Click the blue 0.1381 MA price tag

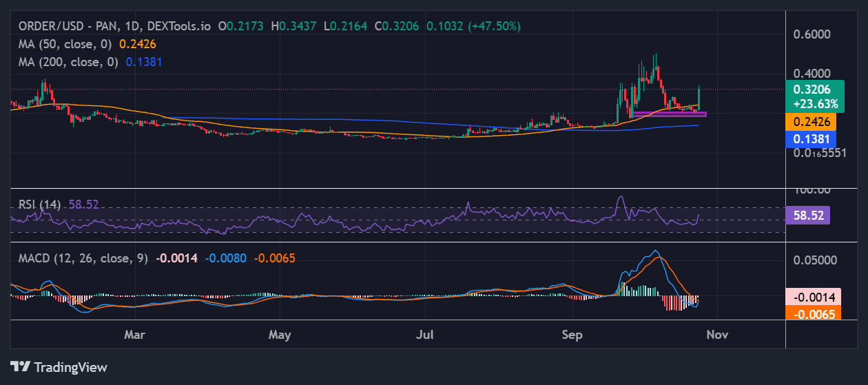click(811, 139)
